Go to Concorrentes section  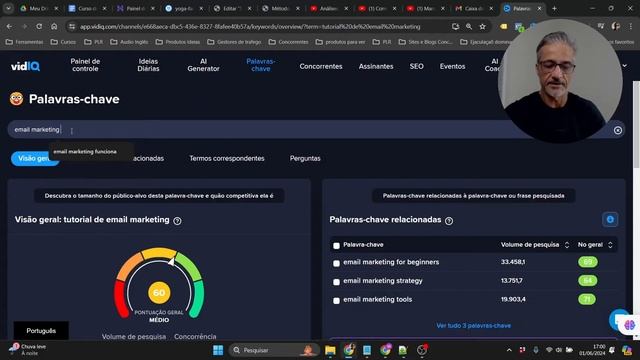(x=321, y=66)
